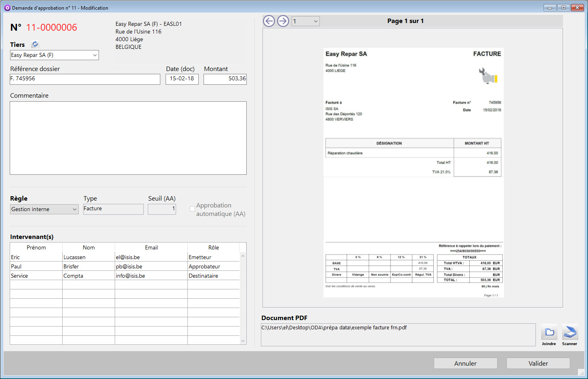Expand the Règle dropdown Gestion interne

tap(44, 209)
